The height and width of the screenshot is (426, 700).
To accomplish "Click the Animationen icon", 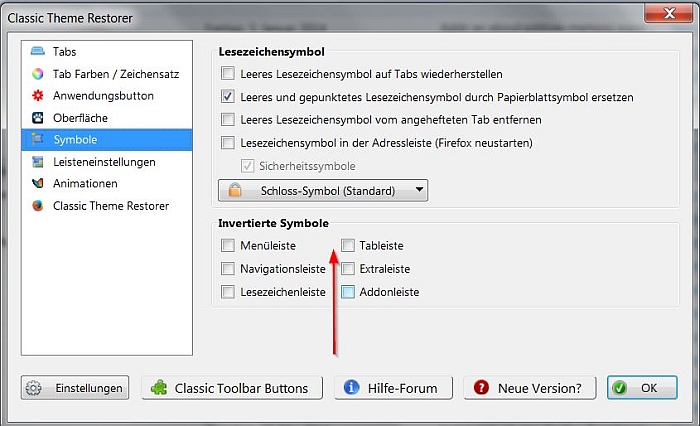I will pyautogui.click(x=38, y=184).
